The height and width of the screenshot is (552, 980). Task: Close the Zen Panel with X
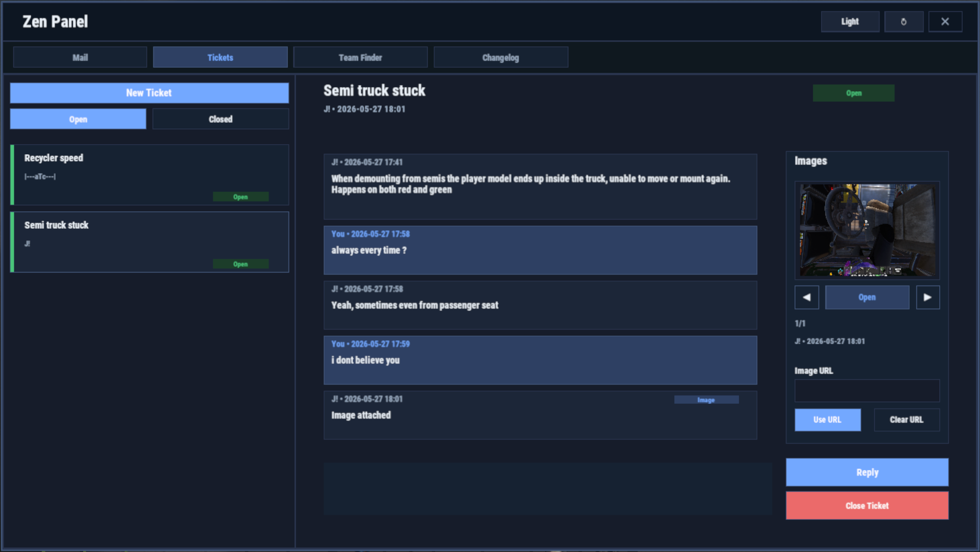(x=945, y=22)
